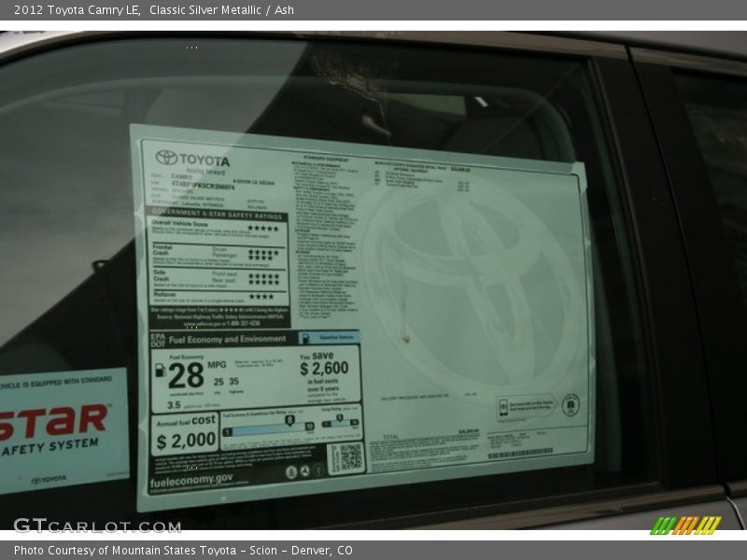Click the circular seal emblem on the sticker

pyautogui.click(x=570, y=405)
